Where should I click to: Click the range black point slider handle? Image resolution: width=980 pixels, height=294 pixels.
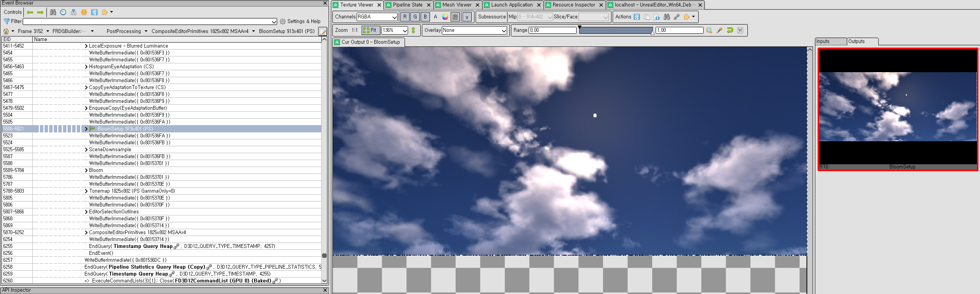[580, 28]
